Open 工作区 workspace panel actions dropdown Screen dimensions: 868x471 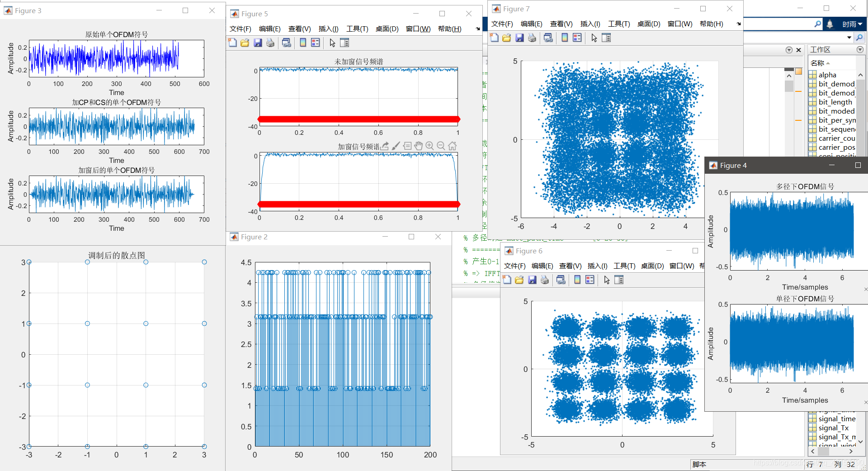click(860, 49)
